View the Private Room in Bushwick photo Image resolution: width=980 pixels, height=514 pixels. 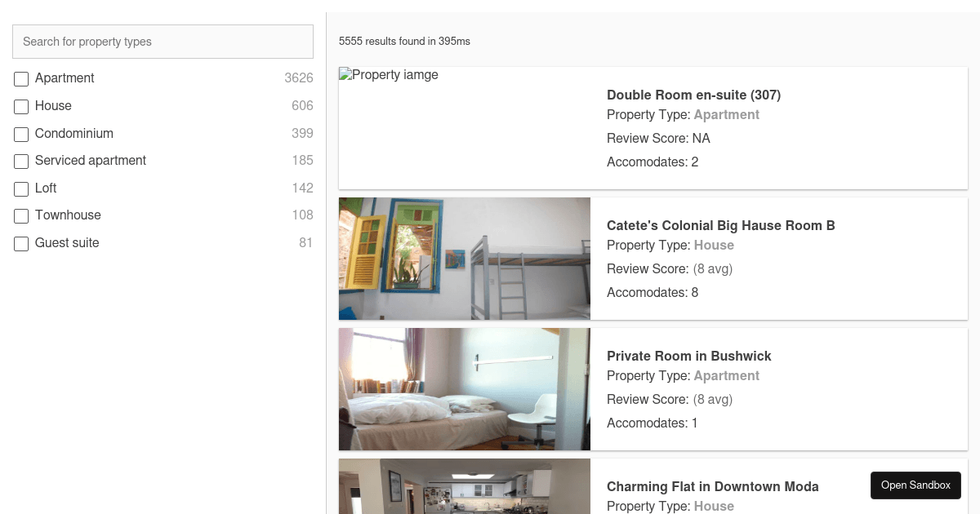coord(465,389)
